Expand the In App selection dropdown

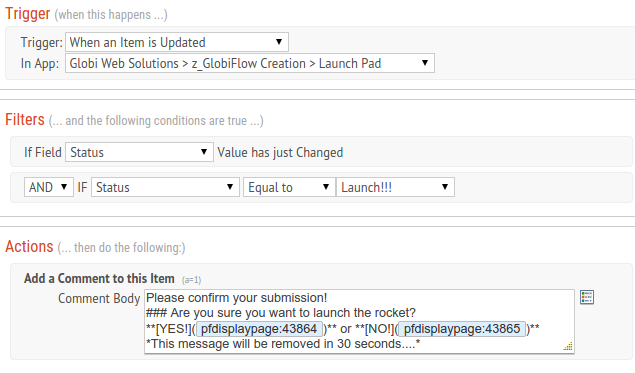click(x=250, y=63)
